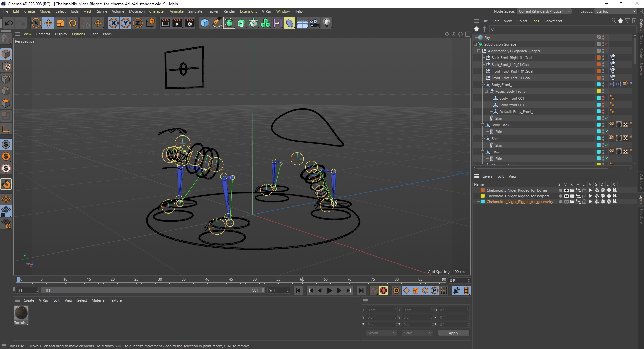Viewport: 644px width, 349px height.
Task: Toggle solo for Chelonoidis_Niger_Rigged_for_bones layer
Action: pos(560,190)
